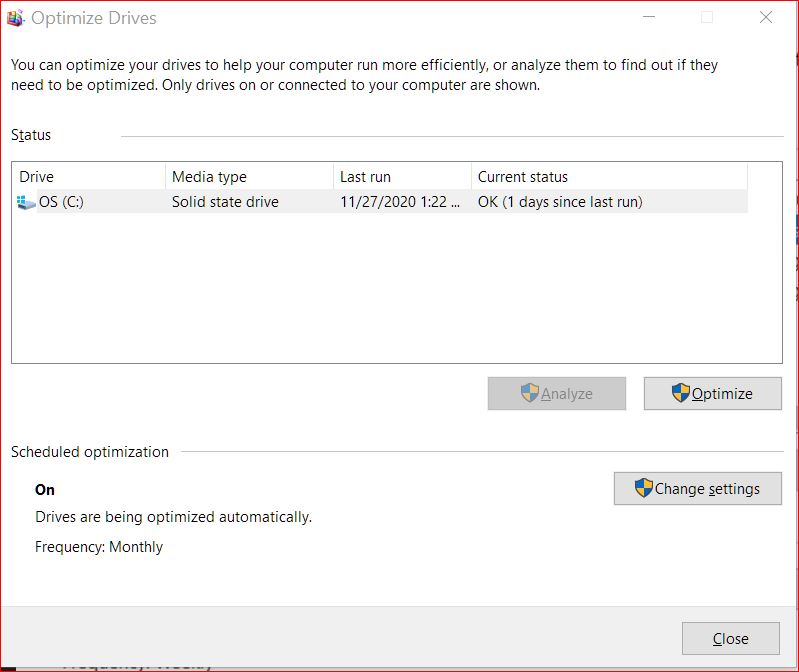
Task: Open Change settings for scheduled optimization
Action: pos(698,489)
